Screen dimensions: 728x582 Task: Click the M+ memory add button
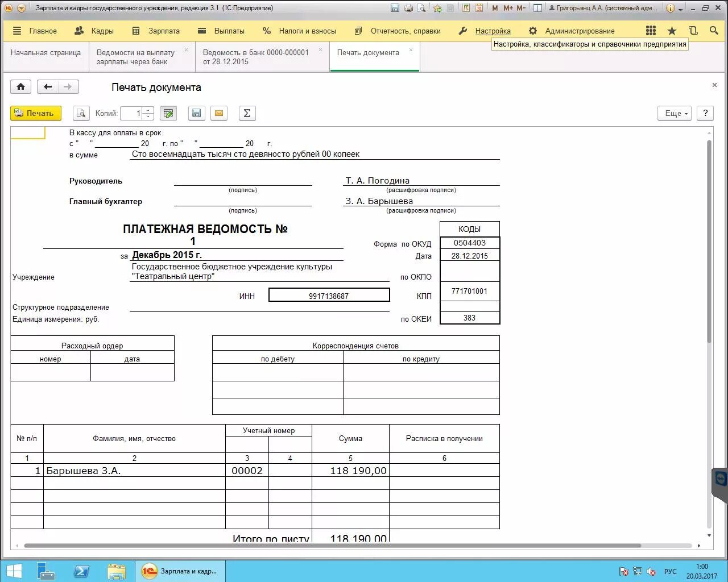click(x=508, y=8)
